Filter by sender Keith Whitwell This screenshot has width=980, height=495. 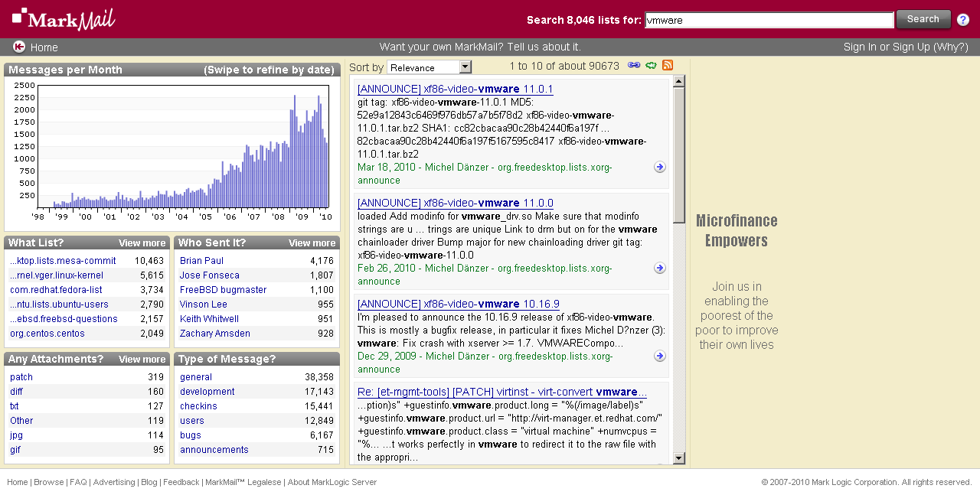(x=210, y=319)
